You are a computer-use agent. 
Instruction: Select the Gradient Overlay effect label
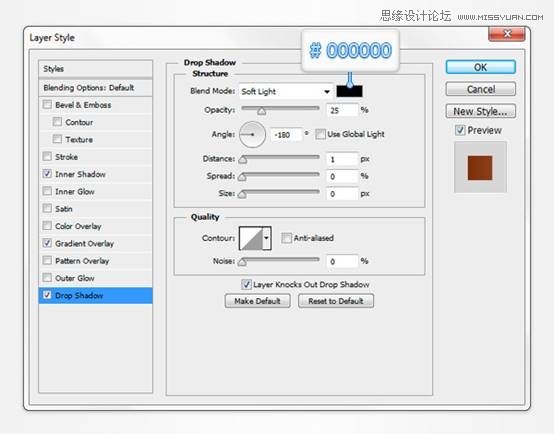tap(84, 244)
